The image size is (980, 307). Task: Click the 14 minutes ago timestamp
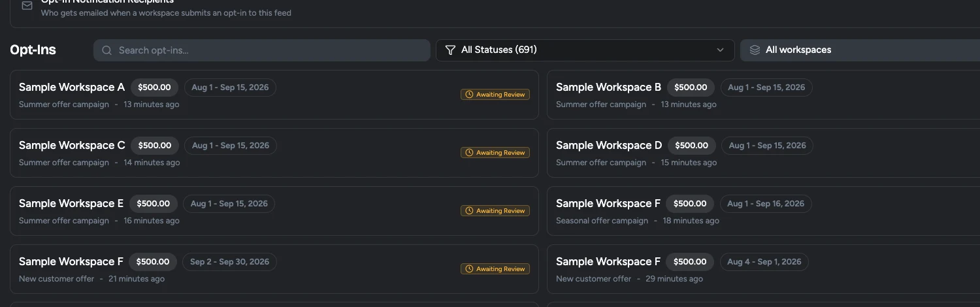click(x=152, y=163)
